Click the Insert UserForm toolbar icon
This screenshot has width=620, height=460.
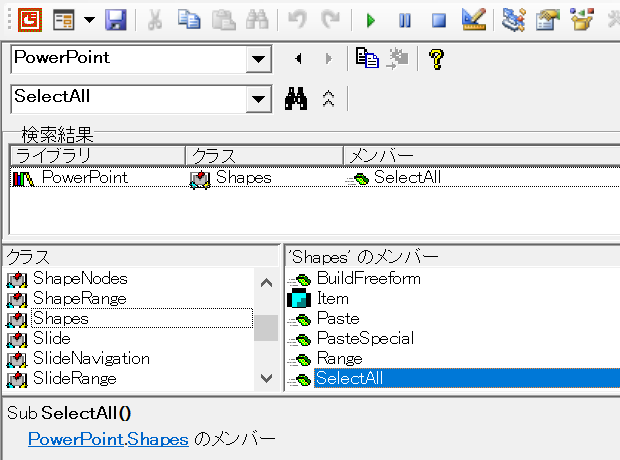(x=64, y=19)
